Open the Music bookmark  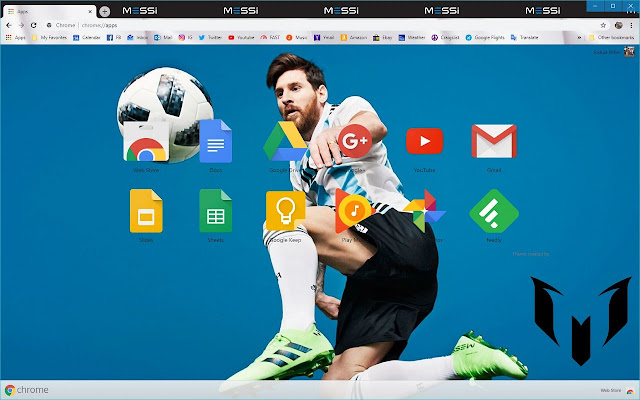coord(296,38)
